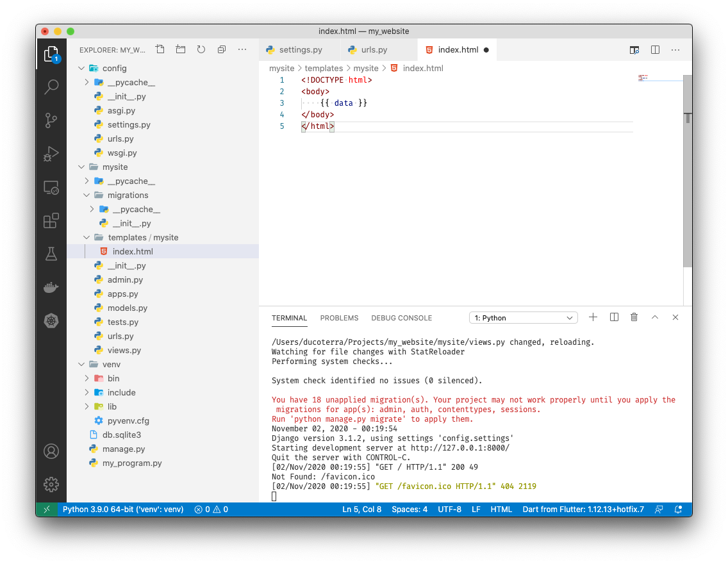
Task: Kill the terminal with trash icon
Action: tap(634, 317)
